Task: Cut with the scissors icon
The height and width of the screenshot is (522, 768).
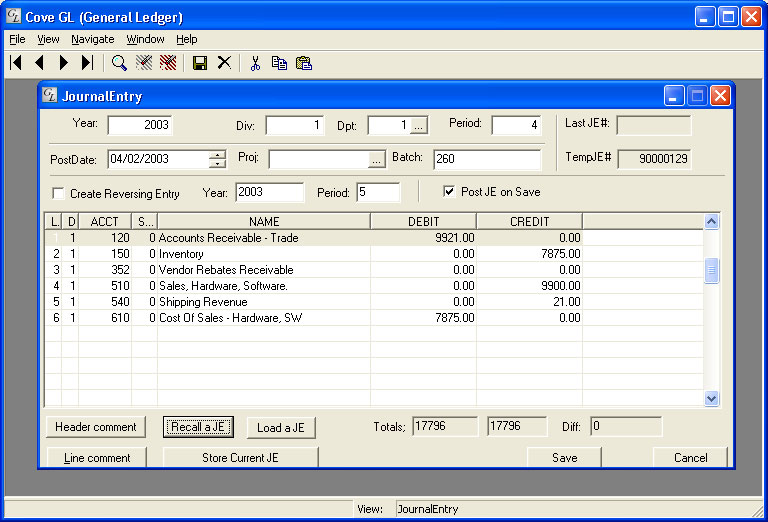Action: tap(255, 63)
